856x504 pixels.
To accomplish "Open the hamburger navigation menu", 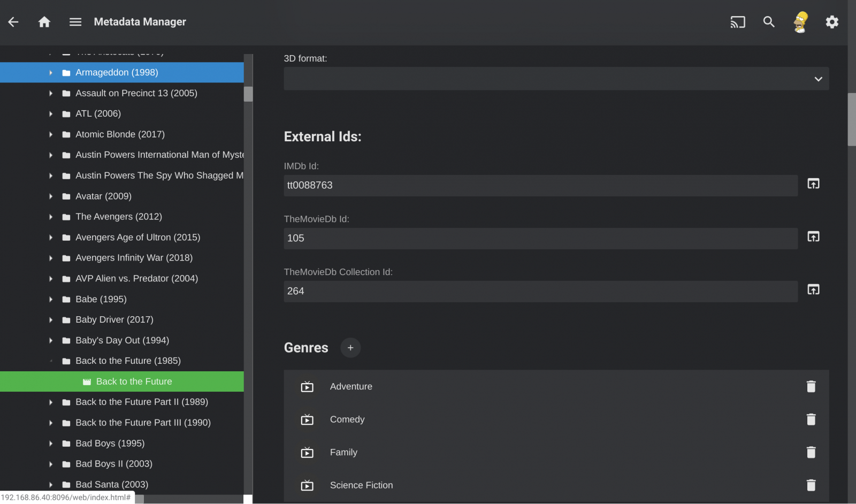I will 75,22.
